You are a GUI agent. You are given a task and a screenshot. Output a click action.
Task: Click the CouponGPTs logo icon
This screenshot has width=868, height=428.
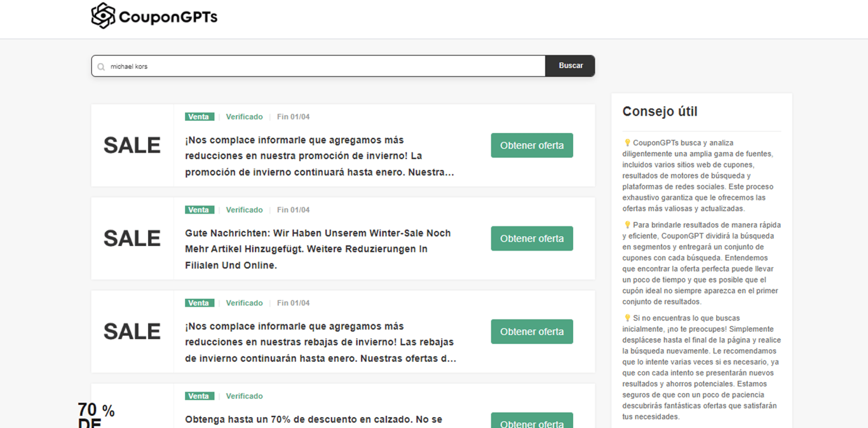103,16
